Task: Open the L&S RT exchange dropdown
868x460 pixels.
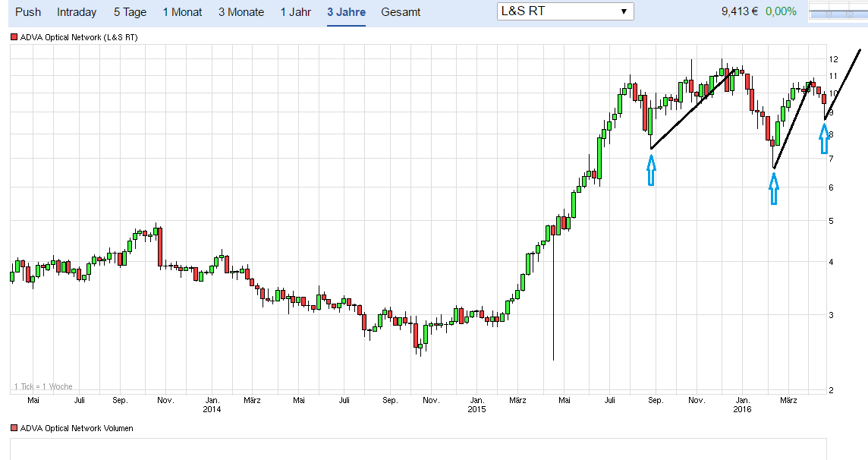Action: point(565,11)
